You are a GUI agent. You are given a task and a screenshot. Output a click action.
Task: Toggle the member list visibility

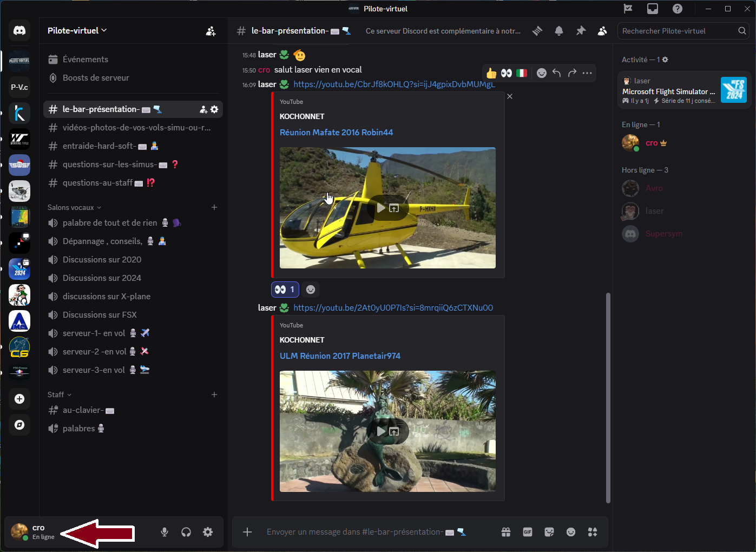602,31
